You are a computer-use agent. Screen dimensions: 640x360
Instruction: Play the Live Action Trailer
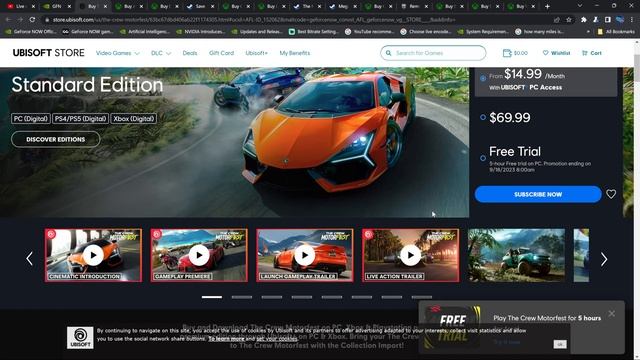[411, 256]
